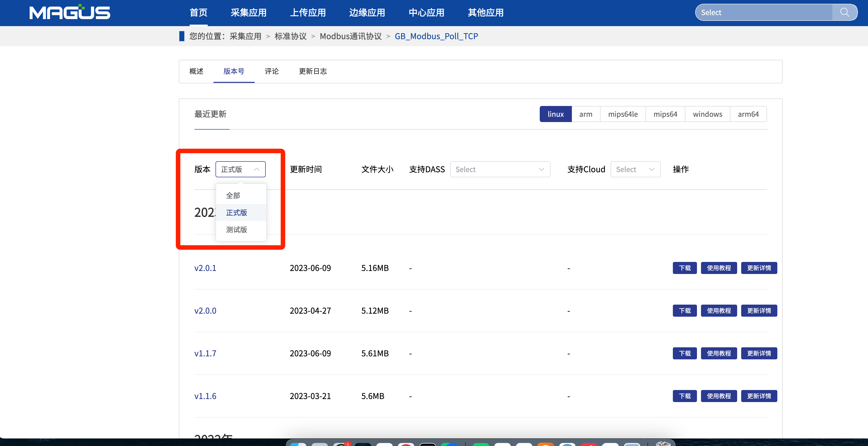Open 更新详情 for v1.1.6

point(759,396)
